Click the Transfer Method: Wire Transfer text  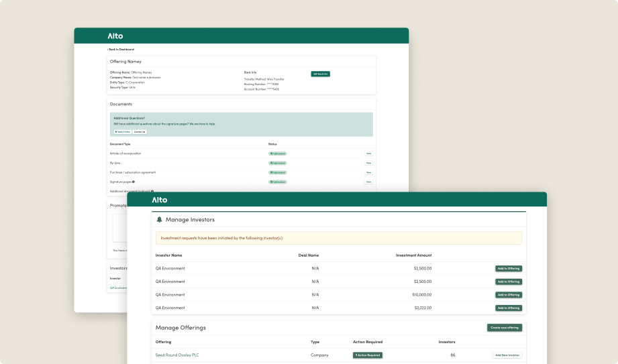pyautogui.click(x=264, y=79)
